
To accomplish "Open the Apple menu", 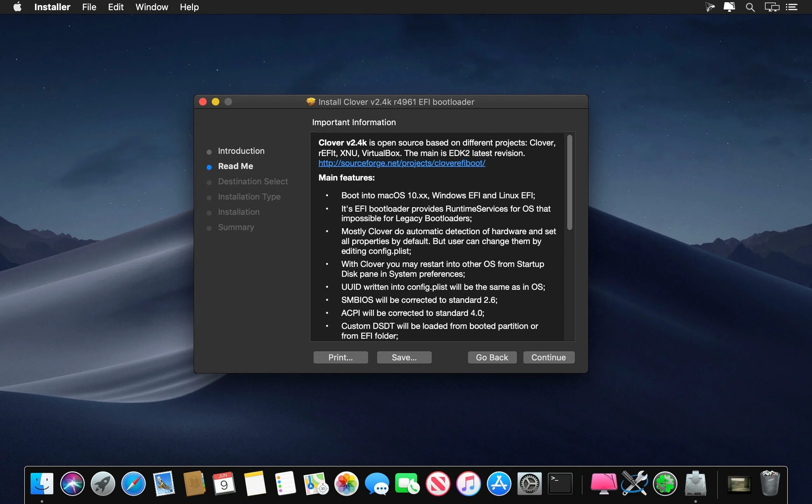I will coord(17,7).
